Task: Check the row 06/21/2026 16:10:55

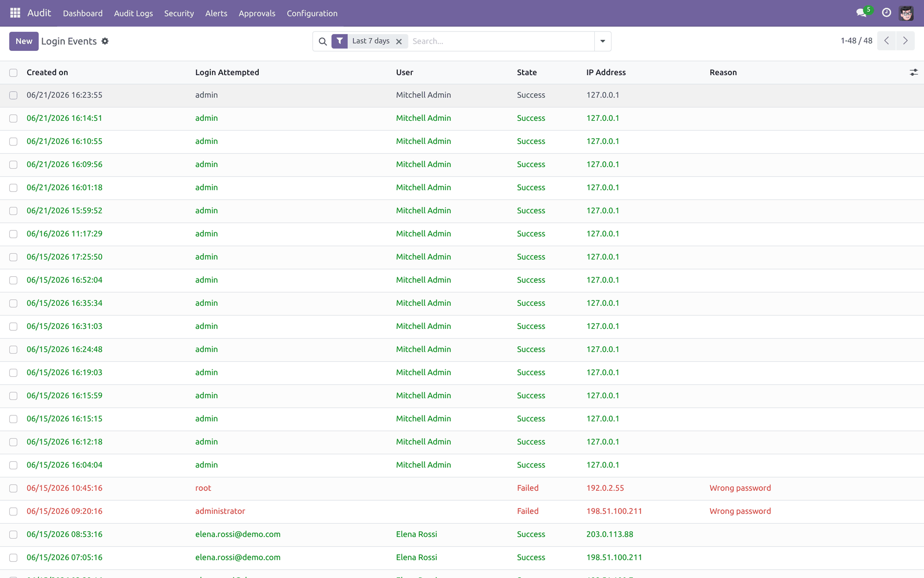Action: (13, 142)
